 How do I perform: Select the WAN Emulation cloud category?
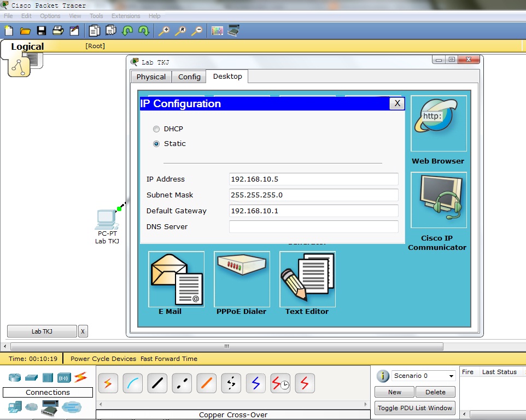point(31,407)
